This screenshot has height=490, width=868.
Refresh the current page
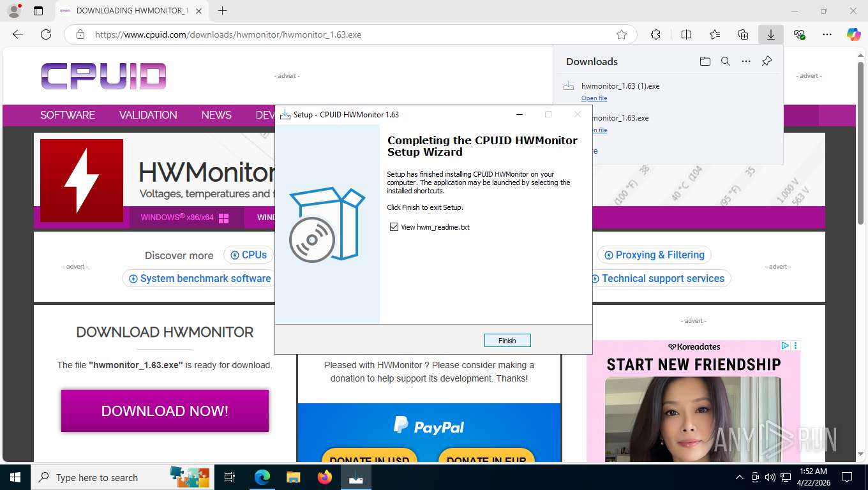pos(46,34)
